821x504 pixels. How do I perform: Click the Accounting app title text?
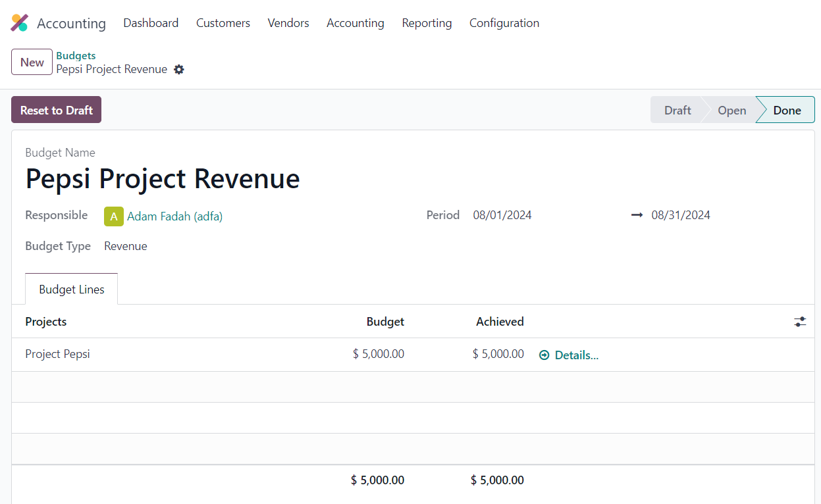(71, 24)
